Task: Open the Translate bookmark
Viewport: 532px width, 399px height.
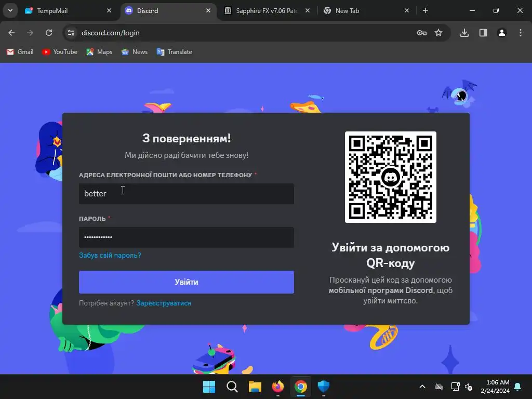Action: click(175, 52)
